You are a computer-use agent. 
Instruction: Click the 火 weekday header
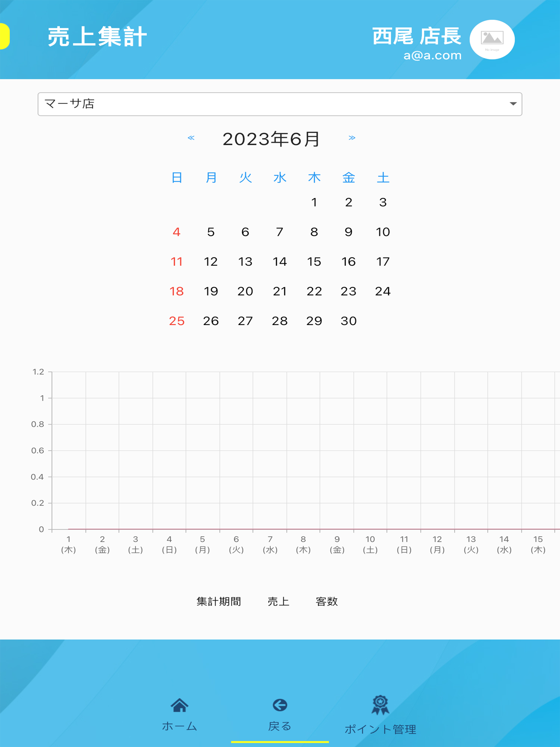coord(246,178)
